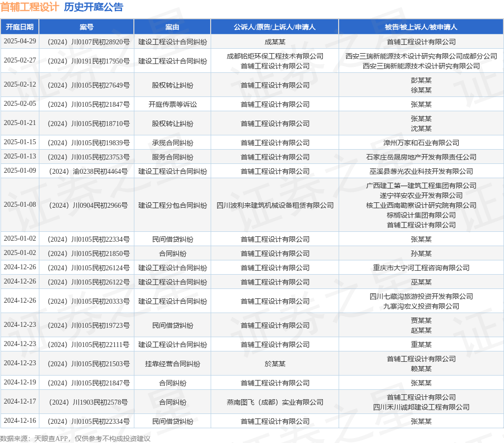Select the 公诉人/原告/上诉人/申请人 column header
Viewport: 504px width, 443px height.
275,27
